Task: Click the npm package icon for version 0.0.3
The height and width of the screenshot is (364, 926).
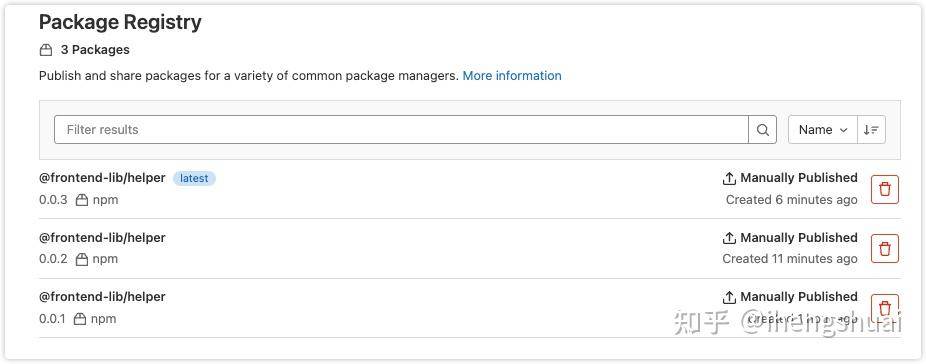Action: 82,200
